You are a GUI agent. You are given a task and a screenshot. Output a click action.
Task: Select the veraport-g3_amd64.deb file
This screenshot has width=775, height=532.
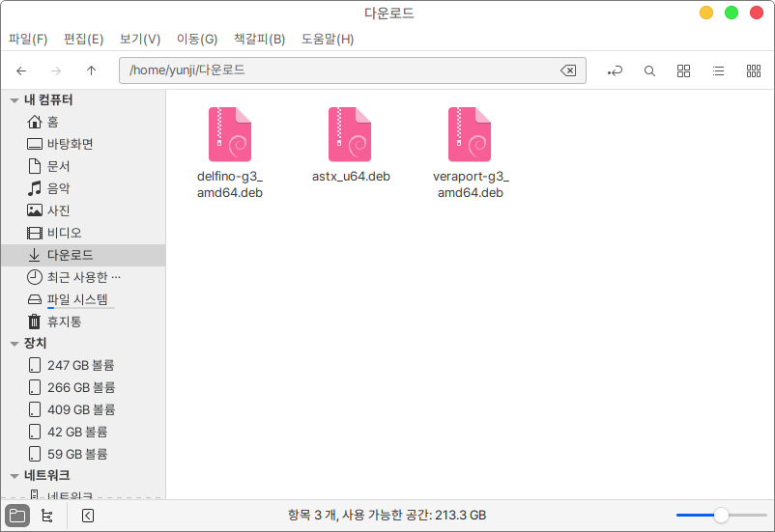pos(470,135)
